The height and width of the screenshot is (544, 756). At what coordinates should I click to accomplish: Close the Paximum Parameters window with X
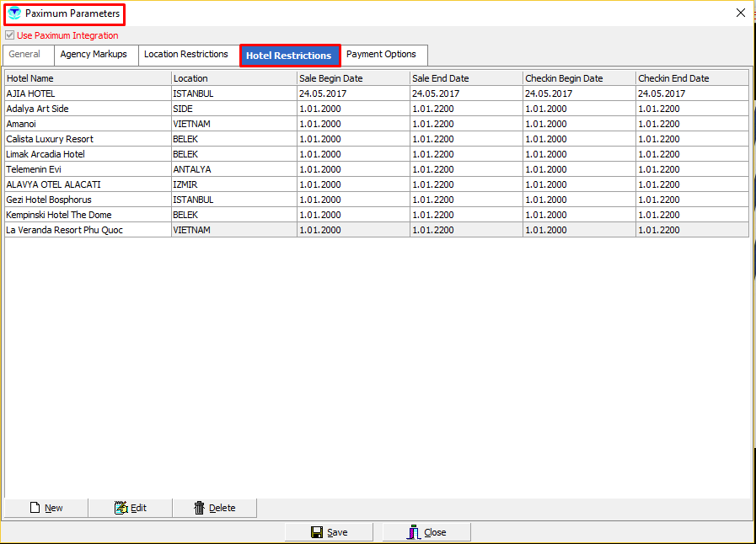(x=741, y=13)
